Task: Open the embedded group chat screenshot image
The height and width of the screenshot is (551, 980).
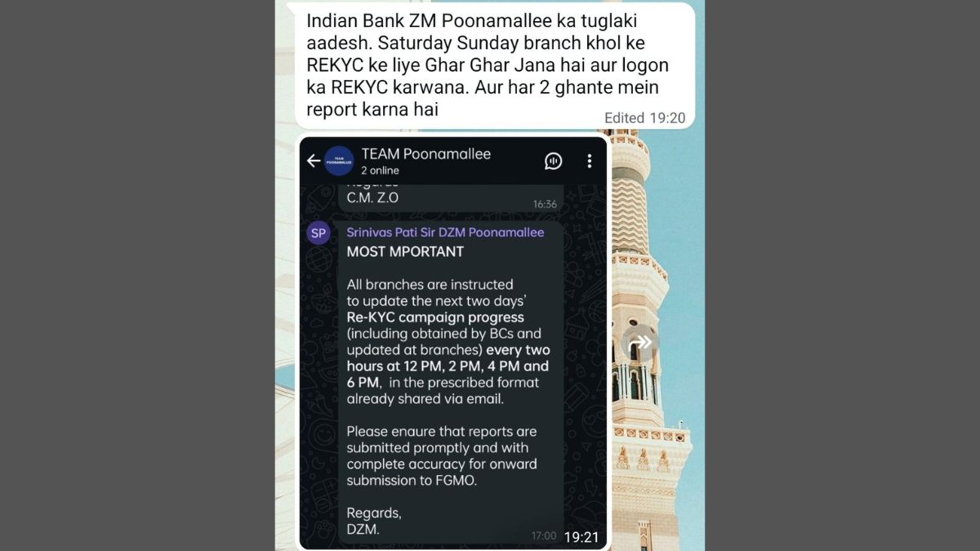Action: click(x=453, y=343)
